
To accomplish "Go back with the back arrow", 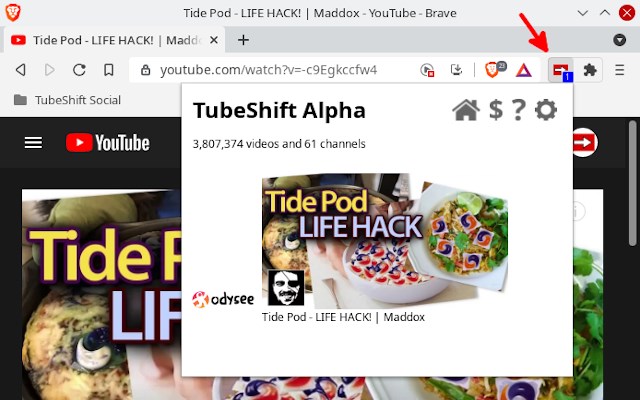I will pos(20,70).
